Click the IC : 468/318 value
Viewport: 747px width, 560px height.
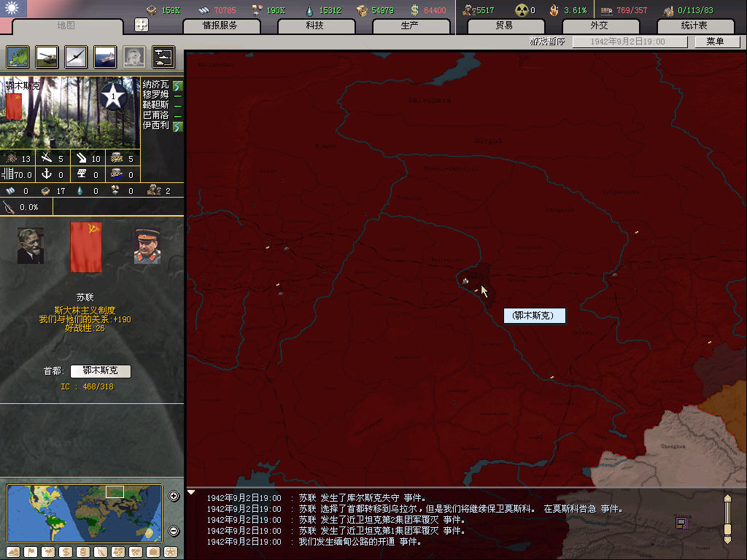(x=88, y=386)
